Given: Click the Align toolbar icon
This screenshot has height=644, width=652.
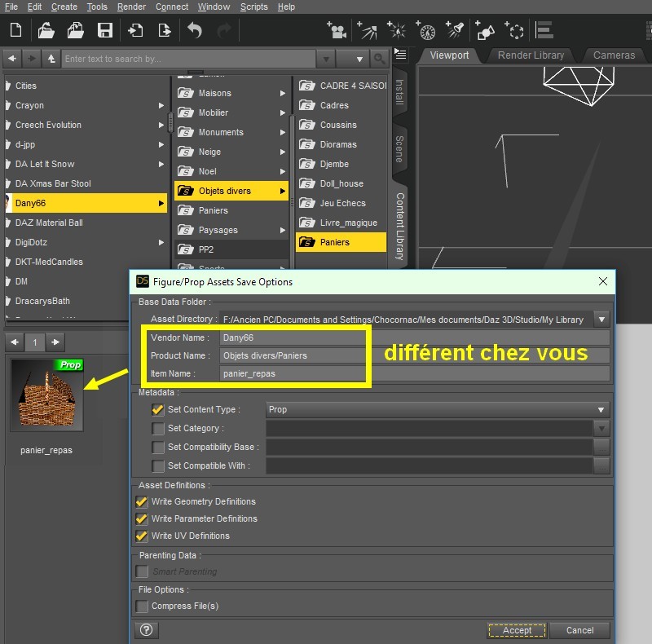Looking at the screenshot, I should point(544,30).
